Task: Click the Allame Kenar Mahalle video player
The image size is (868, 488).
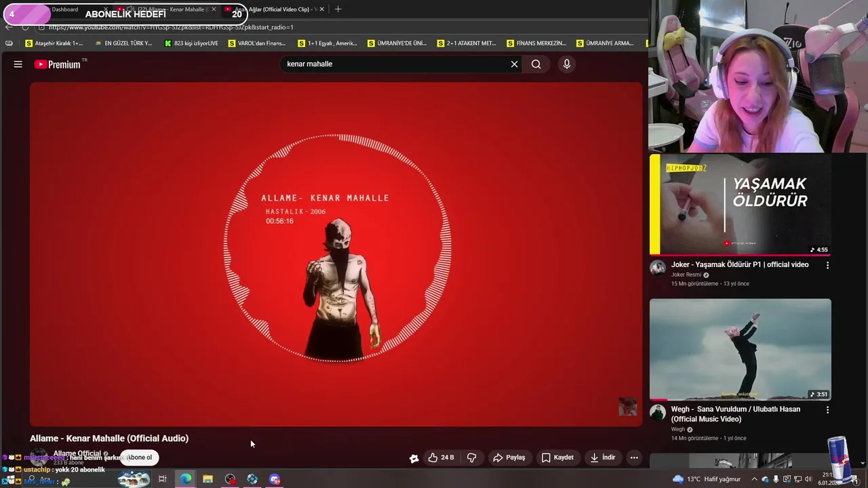Action: [336, 254]
